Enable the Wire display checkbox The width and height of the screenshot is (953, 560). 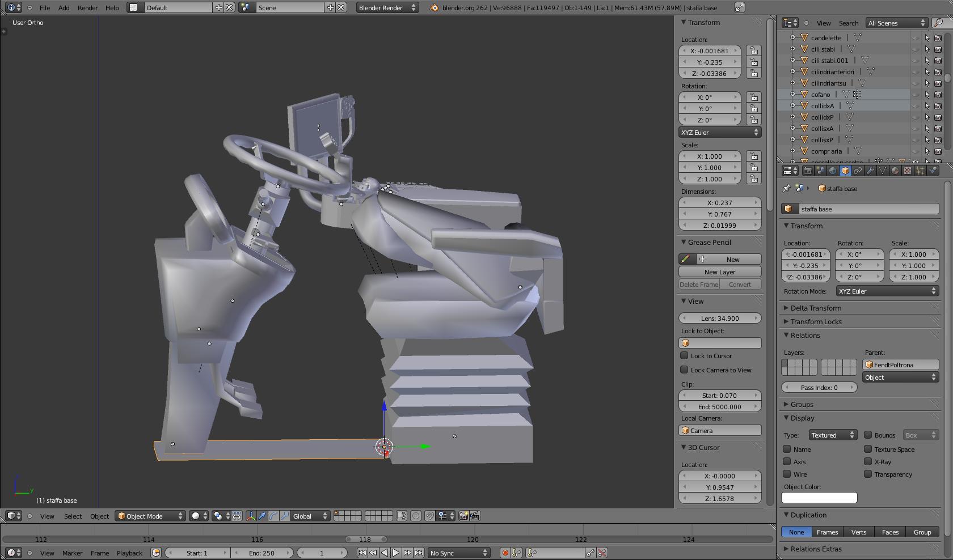787,474
